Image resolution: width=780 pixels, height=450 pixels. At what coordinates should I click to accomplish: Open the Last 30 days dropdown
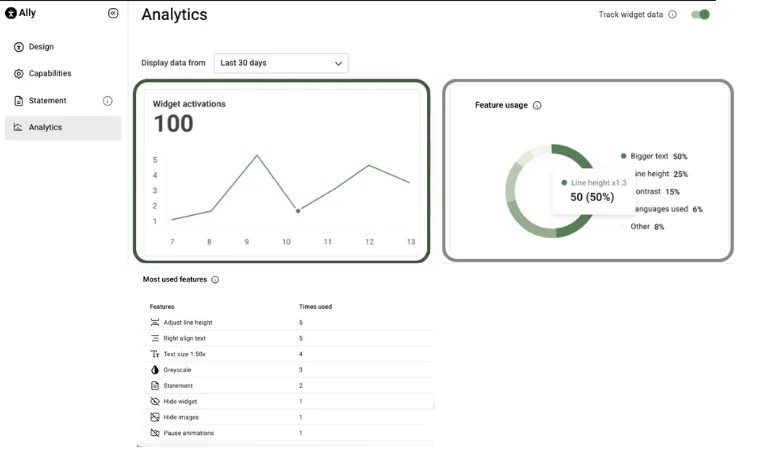(x=281, y=63)
